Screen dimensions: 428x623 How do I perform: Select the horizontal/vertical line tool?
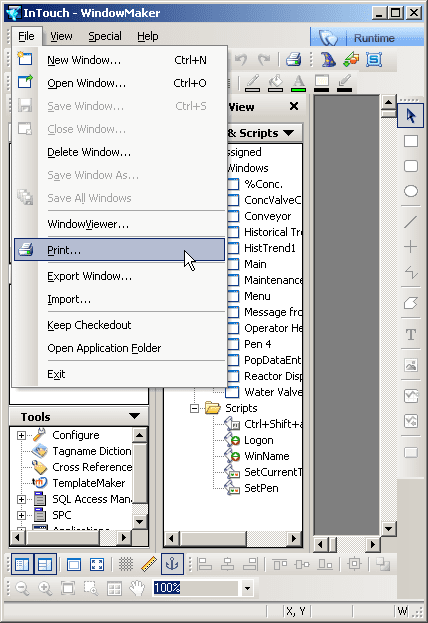click(x=411, y=247)
